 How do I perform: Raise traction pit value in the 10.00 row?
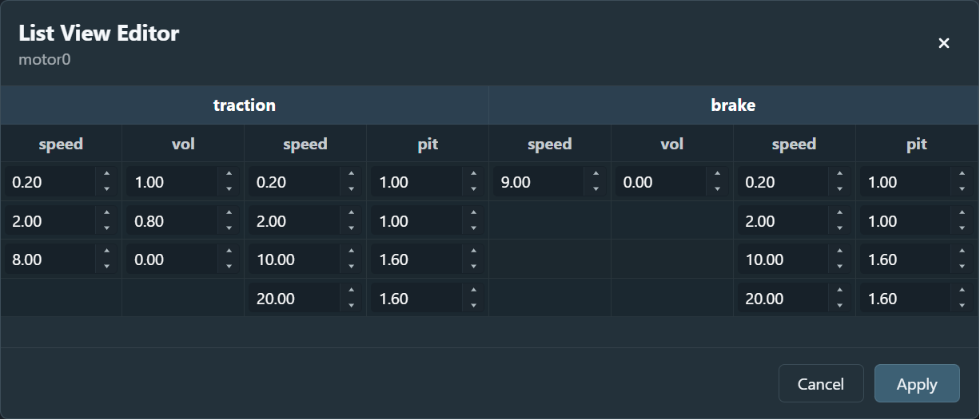tap(474, 252)
